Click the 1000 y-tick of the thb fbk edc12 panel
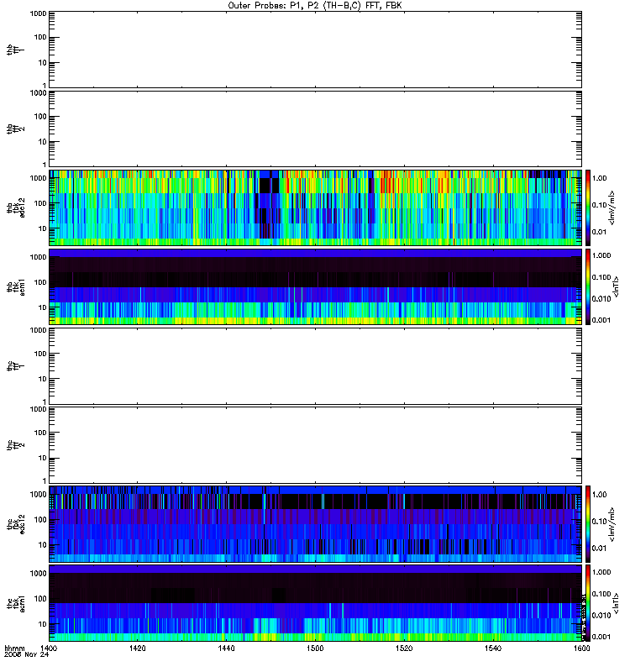Screen dimensions: 630x672 [x=38, y=178]
